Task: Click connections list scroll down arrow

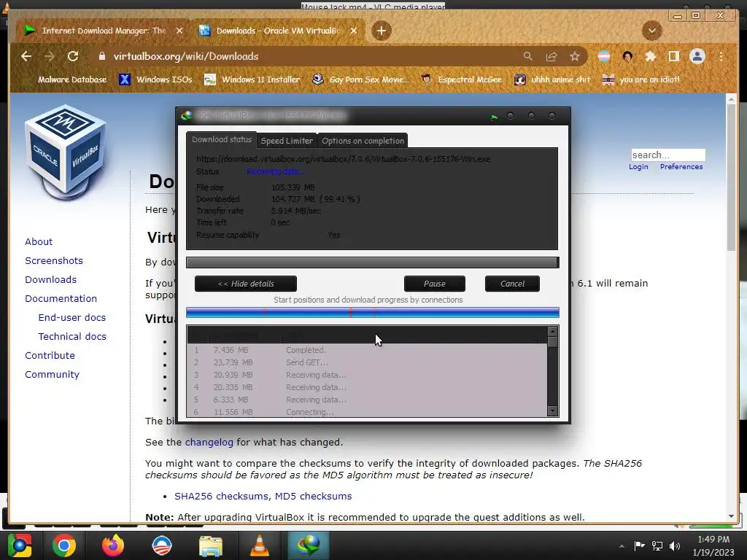Action: [553, 411]
